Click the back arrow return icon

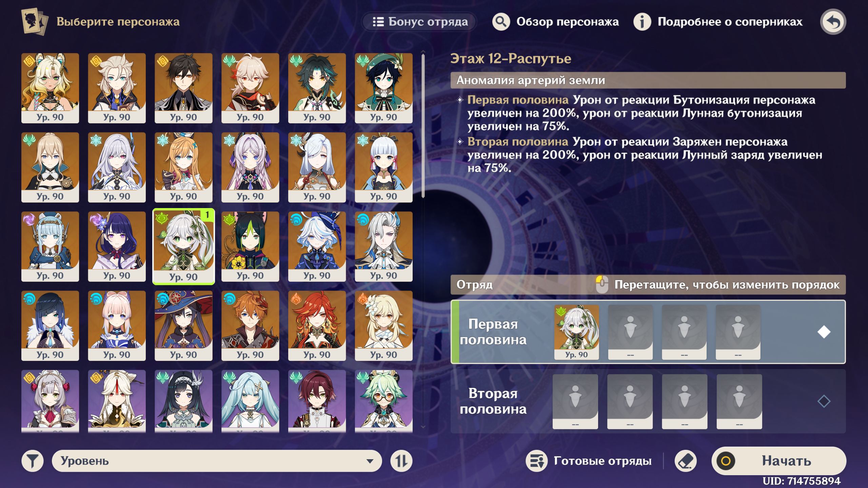point(833,22)
